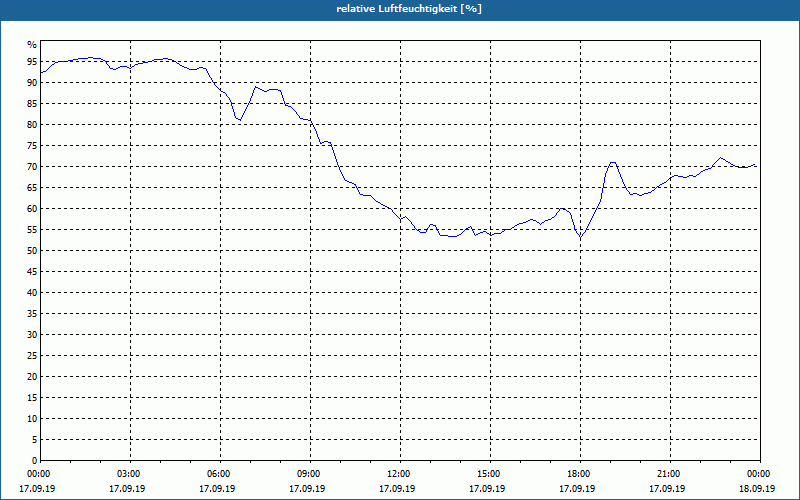This screenshot has height=500, width=800.
Task: Select the '18:00' x-axis time label
Action: (580, 474)
